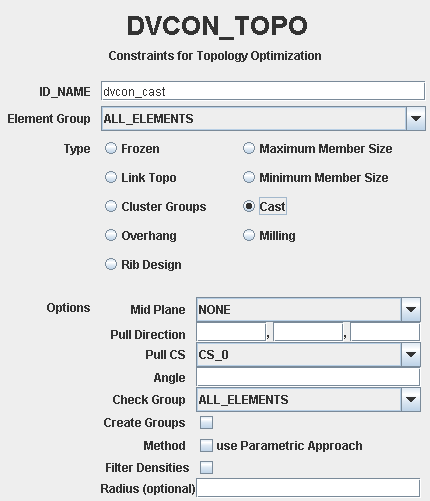Select the Link Topo radio button
Viewport: 430px width, 501px height.
click(x=111, y=177)
